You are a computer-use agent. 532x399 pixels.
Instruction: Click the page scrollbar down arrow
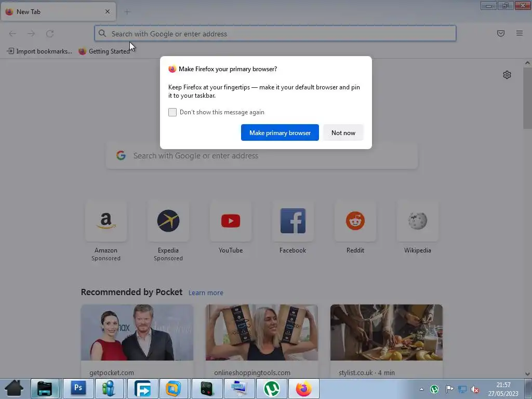pyautogui.click(x=527, y=374)
